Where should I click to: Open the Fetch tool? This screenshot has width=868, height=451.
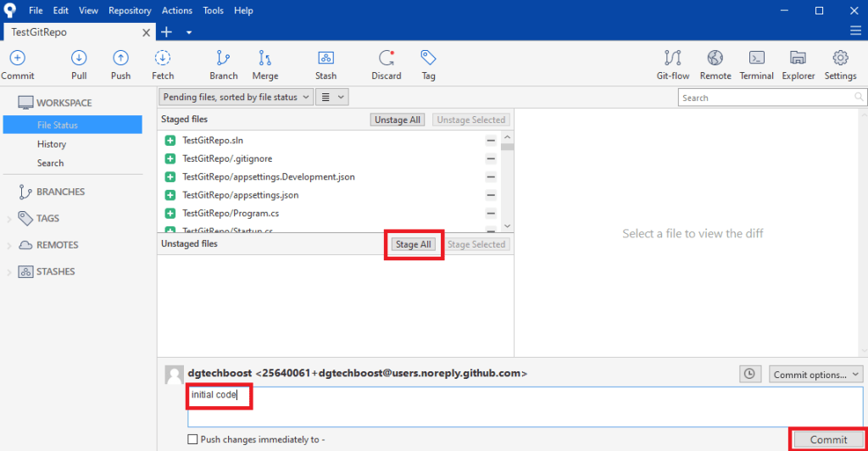coord(163,58)
